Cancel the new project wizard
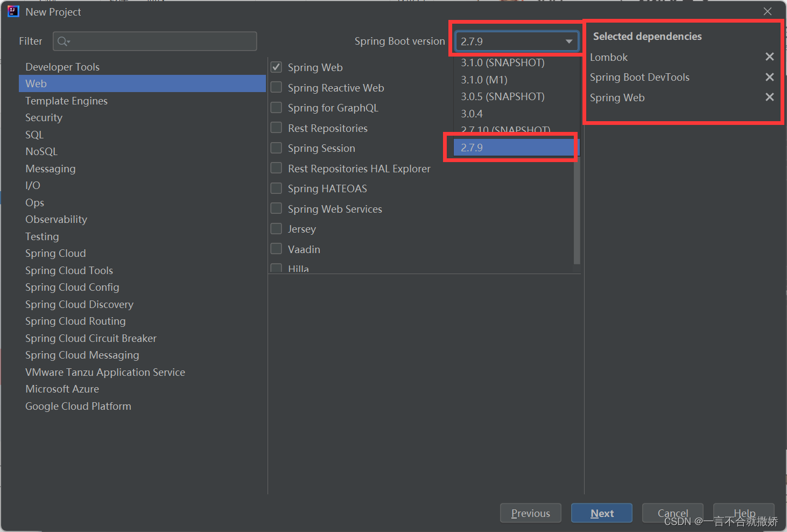Viewport: 787px width, 532px height. coord(673,513)
